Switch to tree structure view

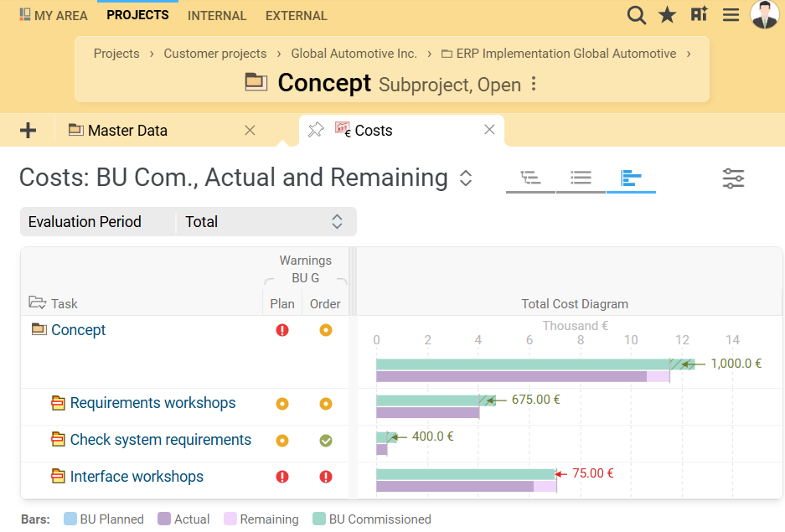[x=530, y=178]
